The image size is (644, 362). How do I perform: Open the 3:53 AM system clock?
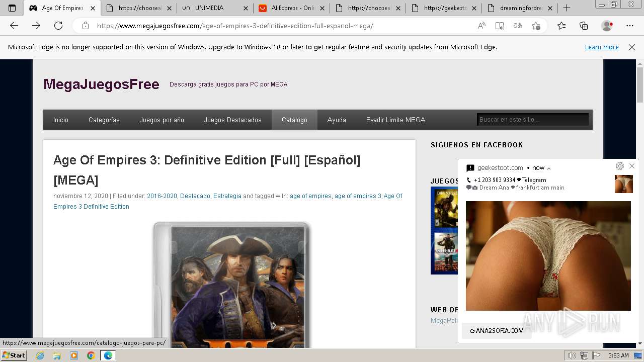[x=618, y=355]
